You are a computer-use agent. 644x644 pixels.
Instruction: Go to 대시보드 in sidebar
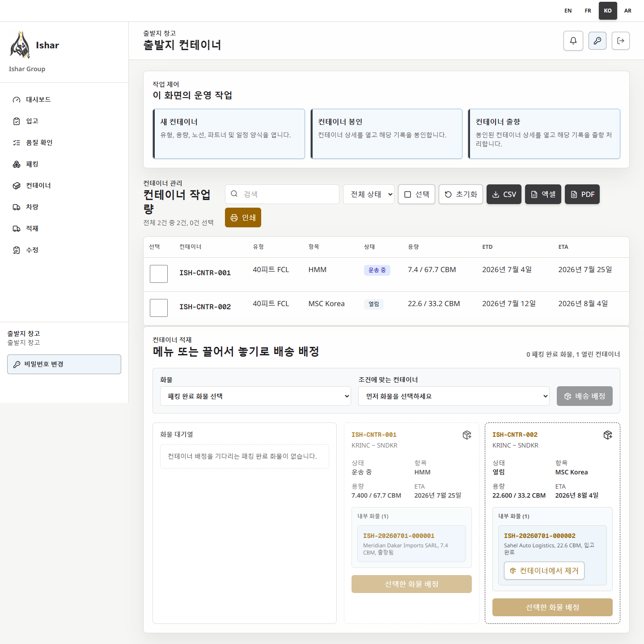pos(64,100)
